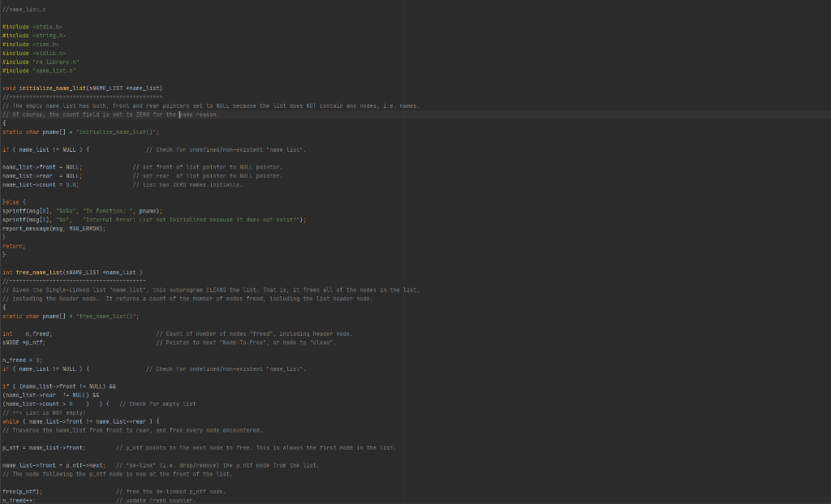Click comment '==> List is NOT empty!'
Screen dimensions: 831x504
point(44,413)
